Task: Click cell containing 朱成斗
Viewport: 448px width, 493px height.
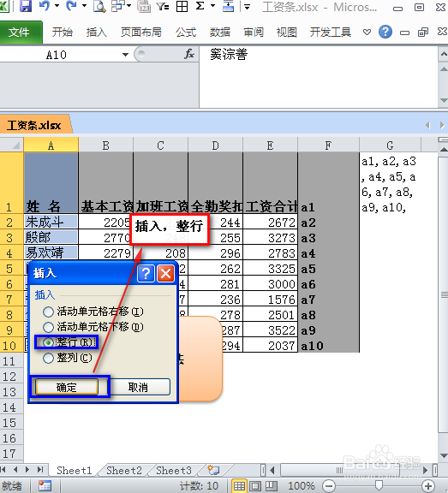Action: [x=51, y=222]
